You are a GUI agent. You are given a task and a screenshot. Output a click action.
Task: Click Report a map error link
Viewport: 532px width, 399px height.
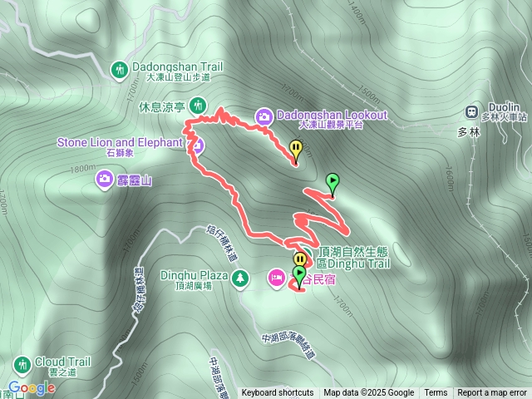[x=492, y=393]
